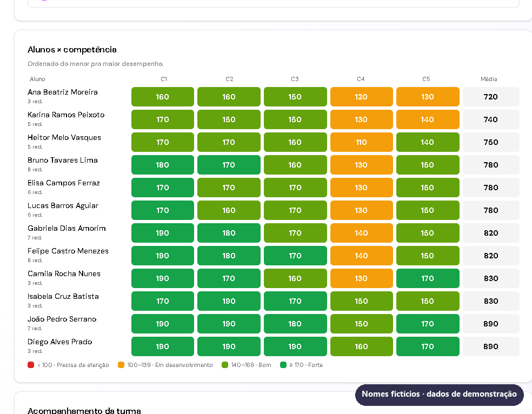Select Gabriela Dias Amorim's C1 score 190
This screenshot has width=532, height=414.
163,233
